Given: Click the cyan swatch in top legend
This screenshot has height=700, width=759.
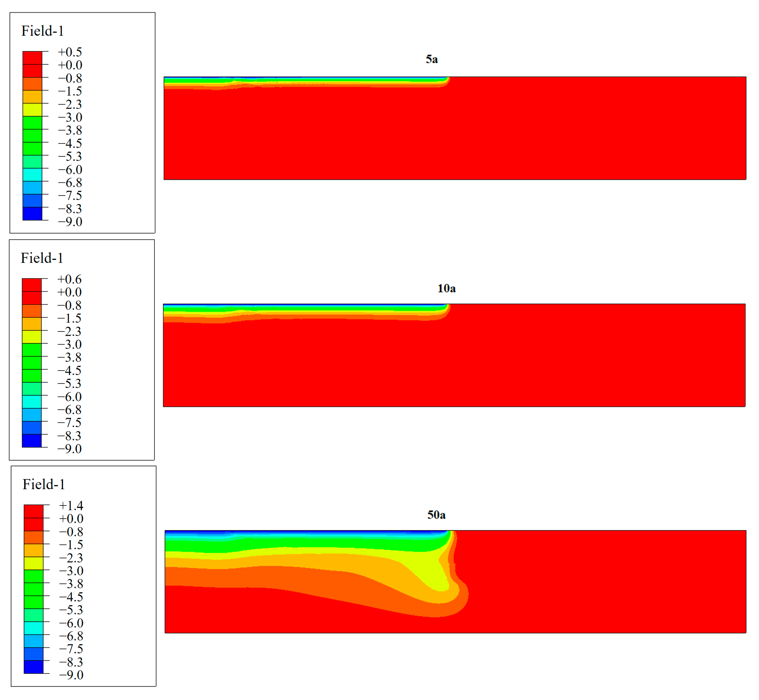Looking at the screenshot, I should (32, 174).
